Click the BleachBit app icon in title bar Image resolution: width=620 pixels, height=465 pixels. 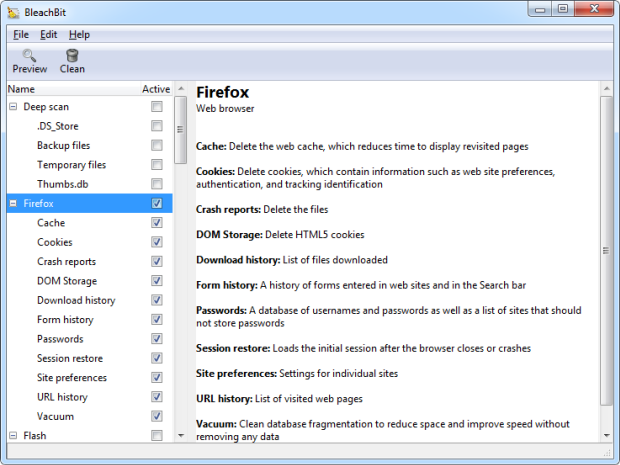tap(13, 12)
